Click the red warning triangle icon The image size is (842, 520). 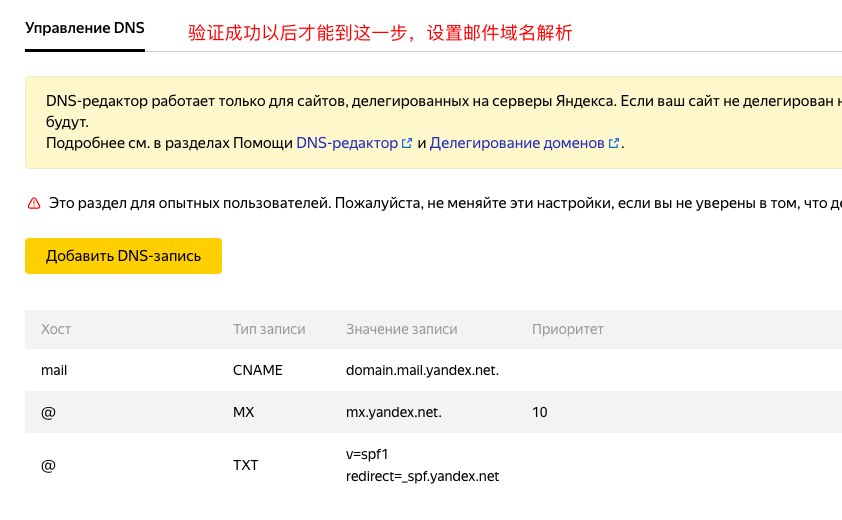click(33, 203)
